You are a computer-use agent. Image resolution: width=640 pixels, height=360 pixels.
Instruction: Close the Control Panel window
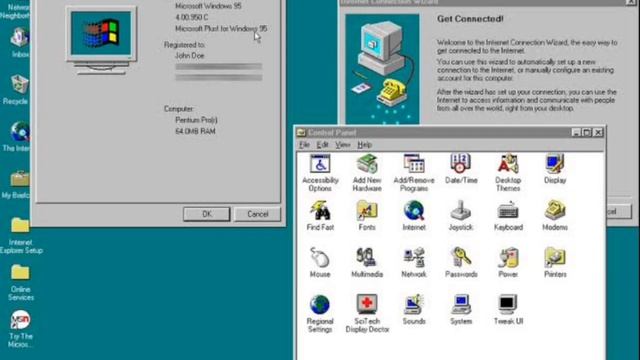tap(598, 133)
